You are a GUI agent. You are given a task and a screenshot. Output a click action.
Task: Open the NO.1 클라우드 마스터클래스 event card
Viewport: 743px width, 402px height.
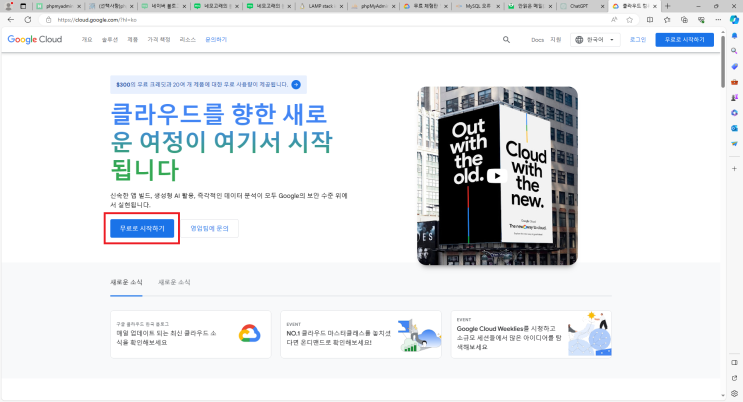(x=361, y=334)
